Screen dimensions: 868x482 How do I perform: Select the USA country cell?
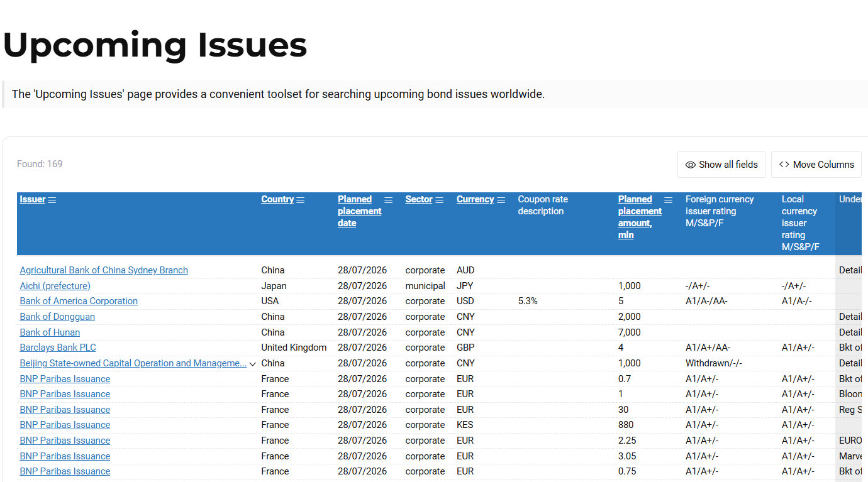(x=270, y=301)
